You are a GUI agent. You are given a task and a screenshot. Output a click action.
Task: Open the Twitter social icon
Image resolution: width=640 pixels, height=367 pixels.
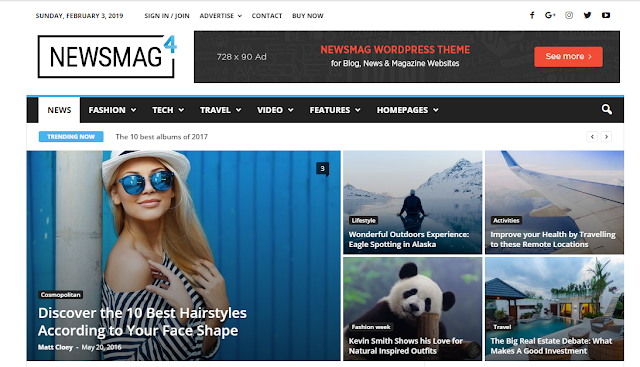click(x=587, y=16)
